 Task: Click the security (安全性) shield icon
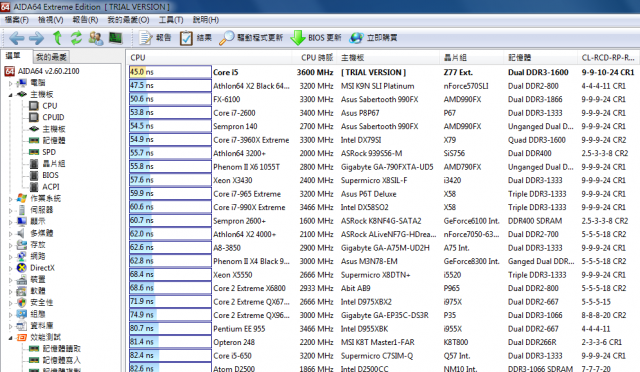pos(22,303)
